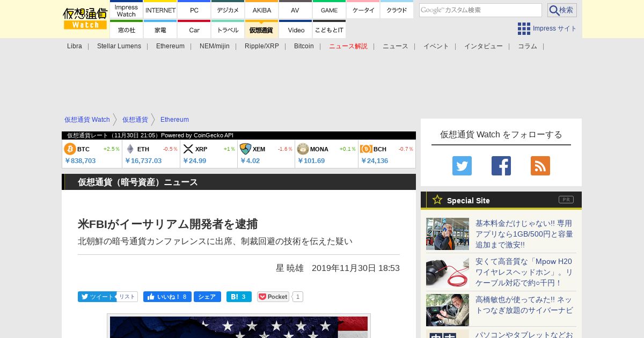This screenshot has width=644, height=338.
Task: Open インタビュー nav link
Action: pos(484,46)
